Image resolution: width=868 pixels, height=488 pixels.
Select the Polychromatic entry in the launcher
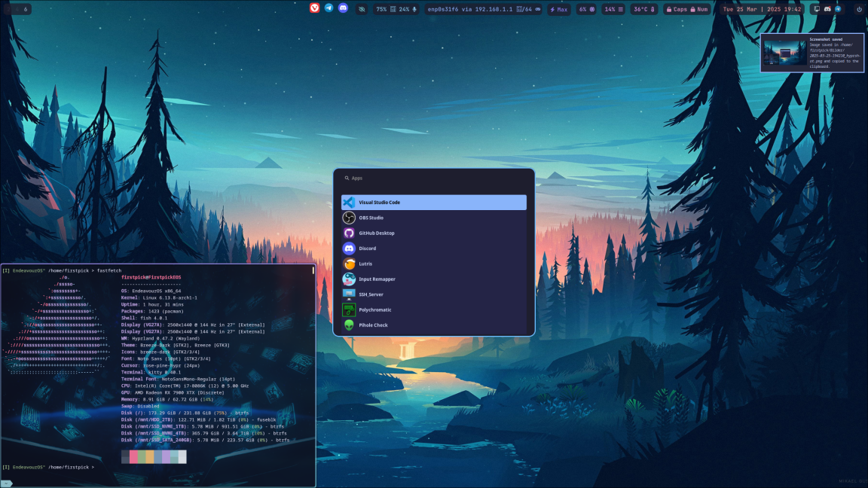pyautogui.click(x=433, y=310)
